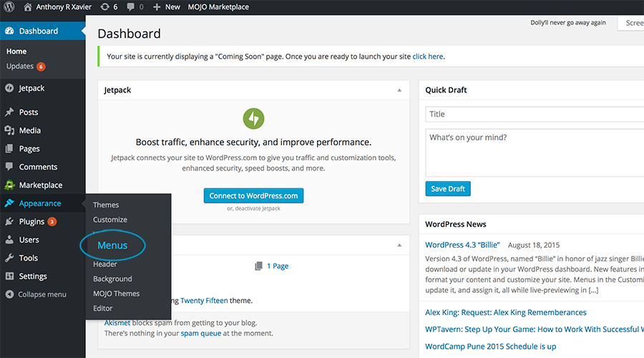Viewport: 644px width, 358px height.
Task: Click the Tools wrench icon
Action: click(x=9, y=258)
